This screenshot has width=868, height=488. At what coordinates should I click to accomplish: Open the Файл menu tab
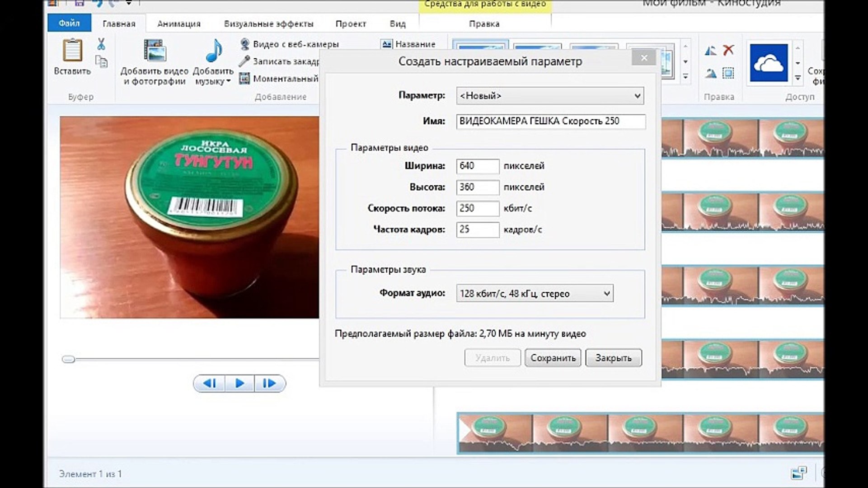pyautogui.click(x=69, y=23)
